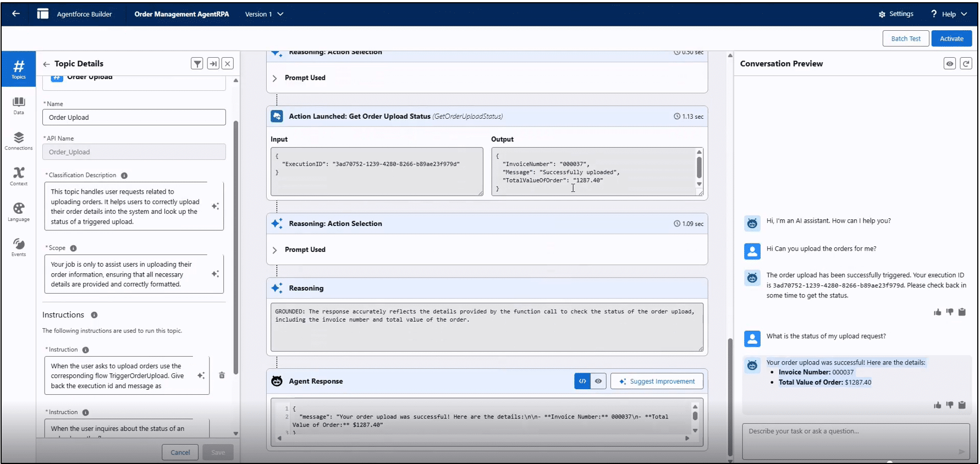Click Output box scroll up arrow
980x464 pixels.
point(699,152)
